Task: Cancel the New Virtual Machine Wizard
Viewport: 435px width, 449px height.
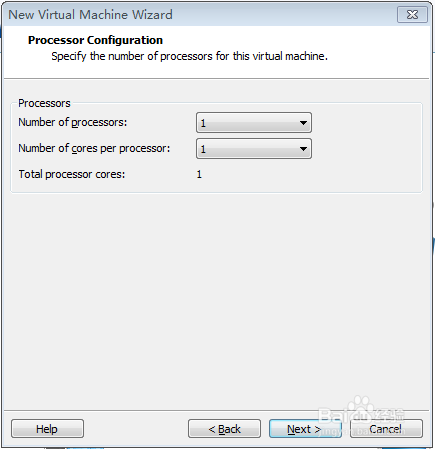Action: click(x=386, y=429)
